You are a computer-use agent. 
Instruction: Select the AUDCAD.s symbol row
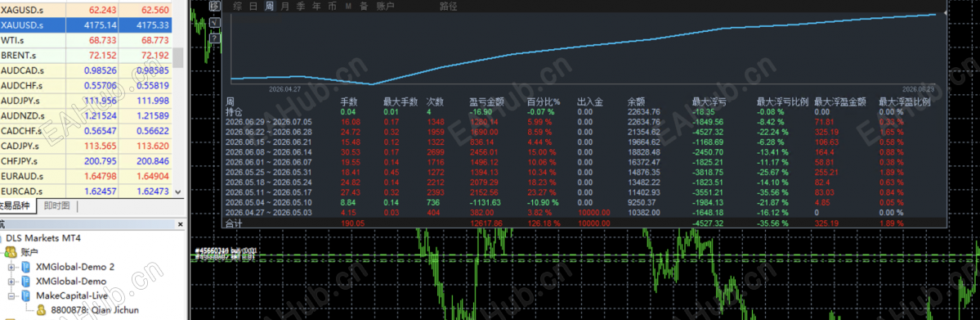[x=87, y=70]
